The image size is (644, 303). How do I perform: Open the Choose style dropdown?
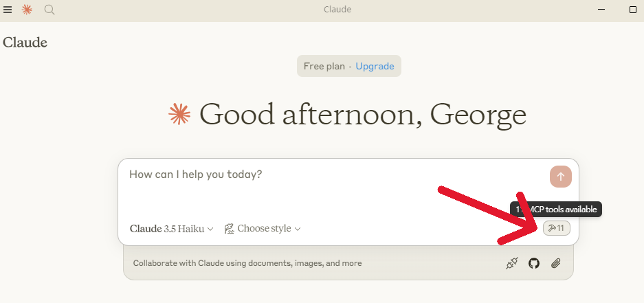click(x=263, y=229)
